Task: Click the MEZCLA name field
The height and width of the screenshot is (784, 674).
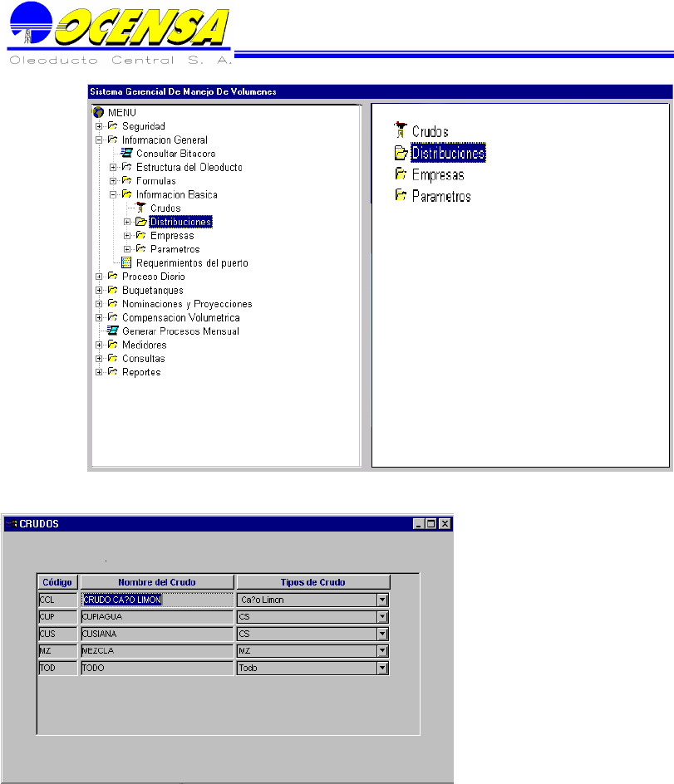Action: coord(157,650)
